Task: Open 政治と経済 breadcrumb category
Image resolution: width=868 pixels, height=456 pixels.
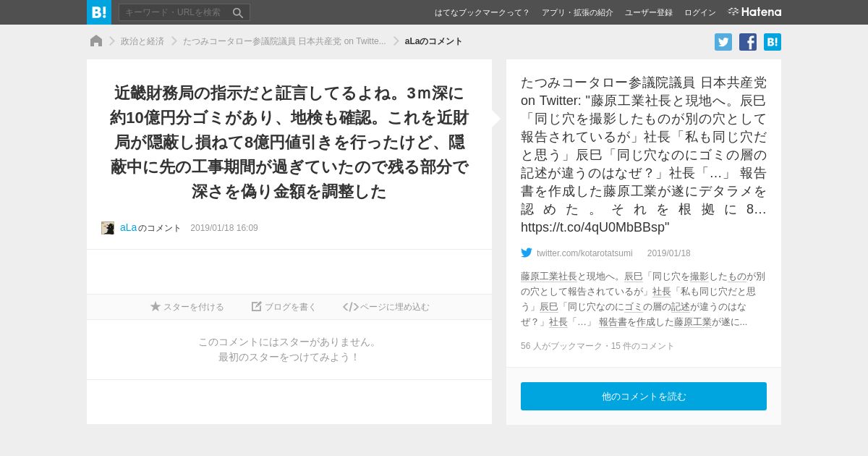Action: coord(142,41)
